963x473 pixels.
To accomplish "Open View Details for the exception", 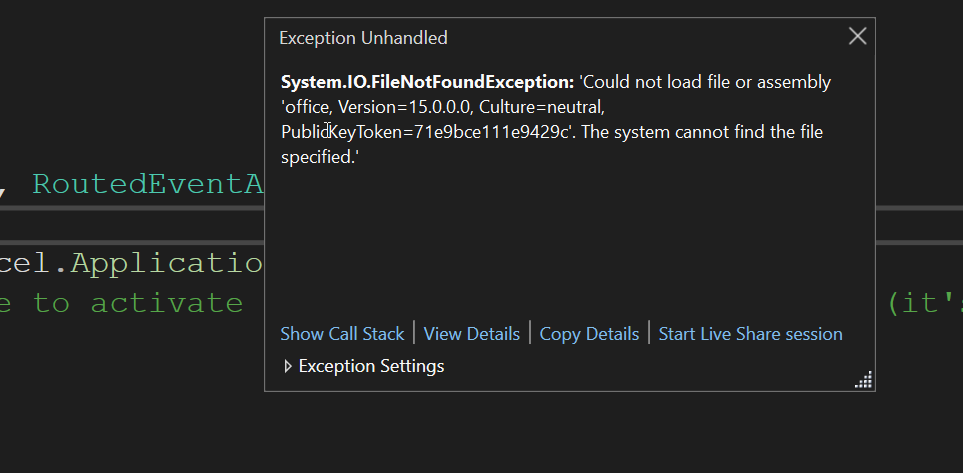I will pos(471,334).
